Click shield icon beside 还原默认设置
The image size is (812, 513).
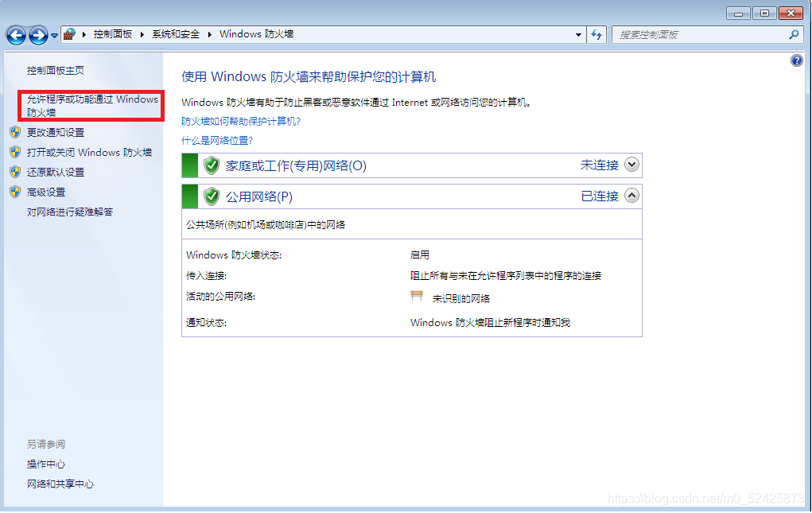[15, 172]
